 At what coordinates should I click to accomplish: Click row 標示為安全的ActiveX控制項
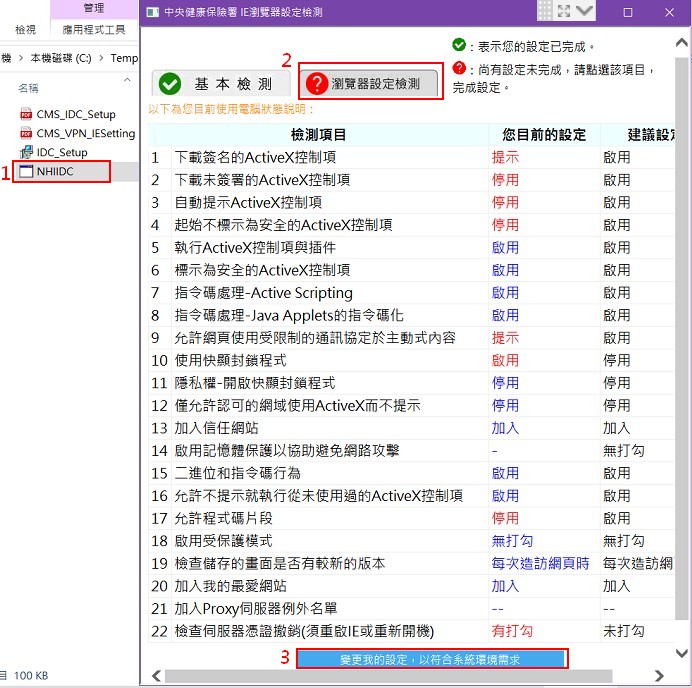point(411,270)
